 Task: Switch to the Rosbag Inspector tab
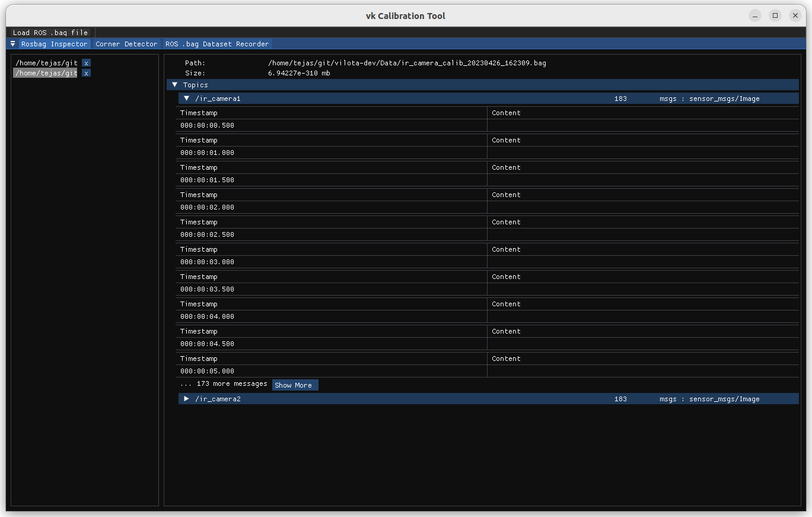pyautogui.click(x=55, y=44)
